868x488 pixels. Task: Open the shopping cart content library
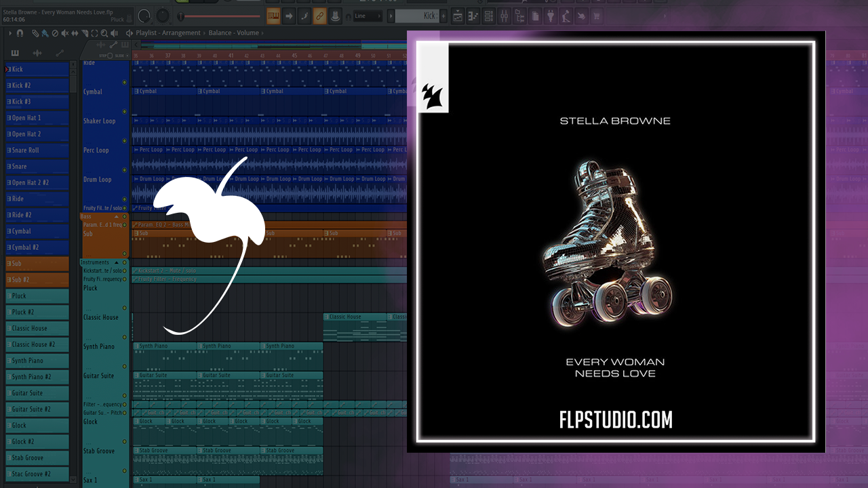(x=597, y=16)
